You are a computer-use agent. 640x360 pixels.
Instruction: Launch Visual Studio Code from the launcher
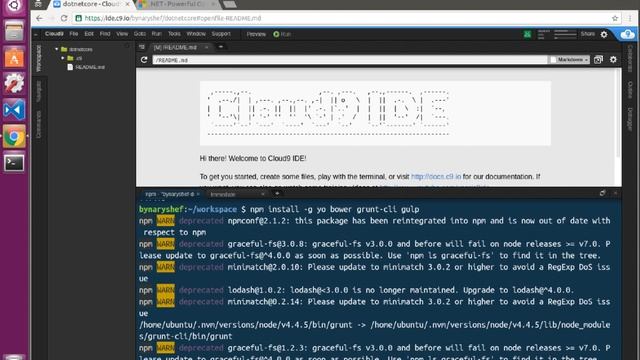click(14, 110)
